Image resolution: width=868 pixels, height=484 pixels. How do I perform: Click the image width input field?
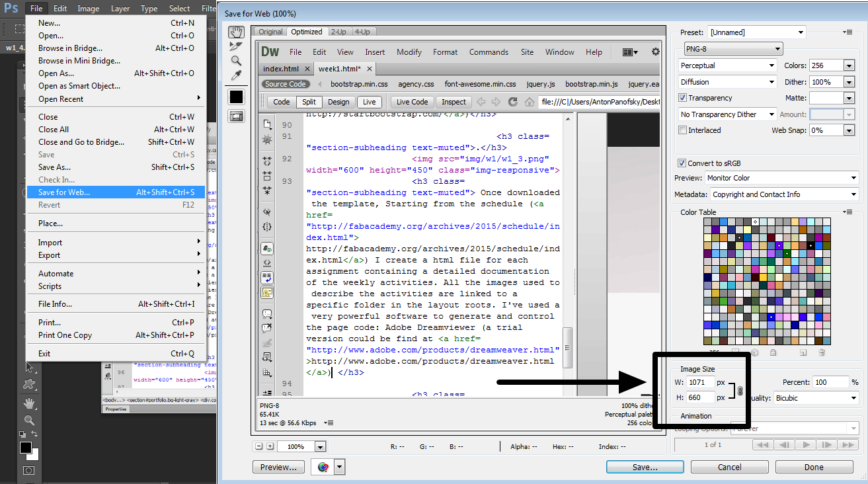point(701,382)
